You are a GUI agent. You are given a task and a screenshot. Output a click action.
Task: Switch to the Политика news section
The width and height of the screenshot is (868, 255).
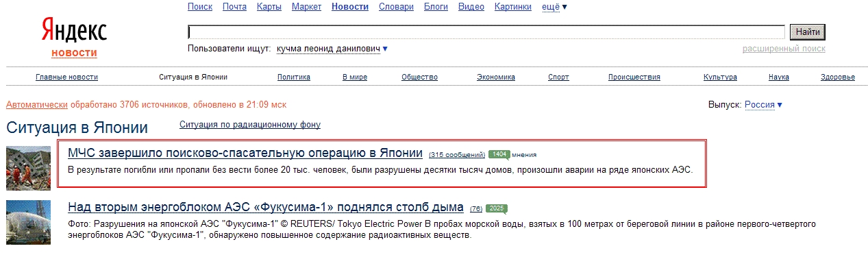click(x=294, y=77)
